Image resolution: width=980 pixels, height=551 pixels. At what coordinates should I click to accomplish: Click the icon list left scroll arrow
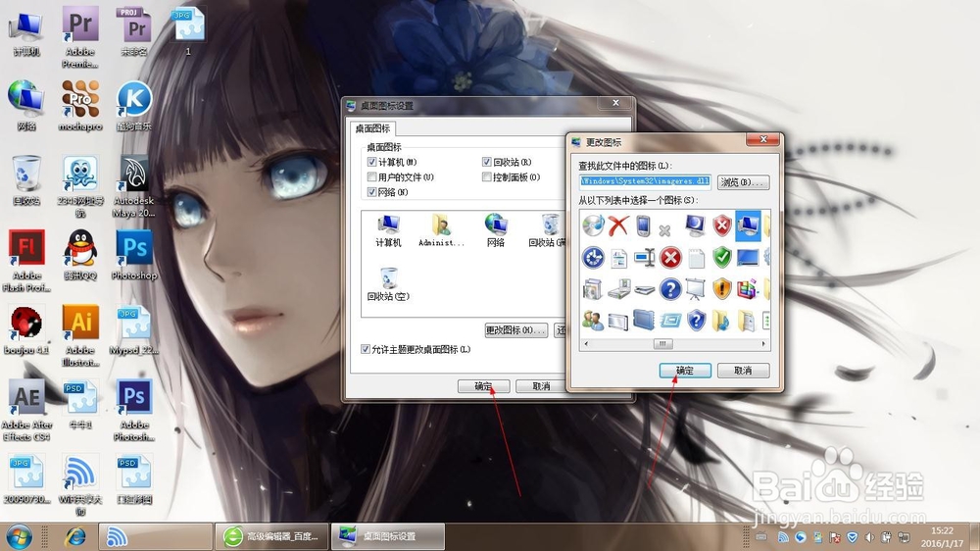(586, 344)
